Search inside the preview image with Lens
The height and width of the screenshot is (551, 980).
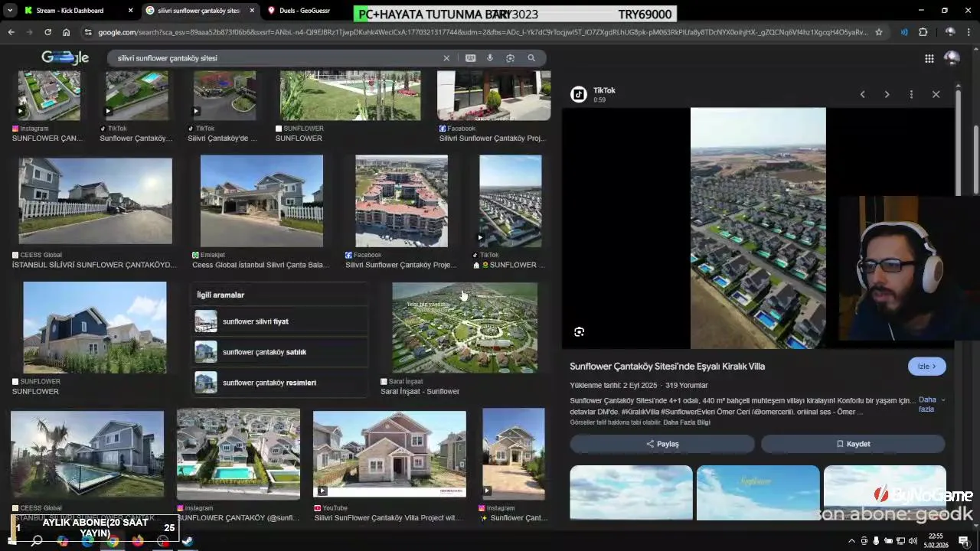tap(579, 331)
